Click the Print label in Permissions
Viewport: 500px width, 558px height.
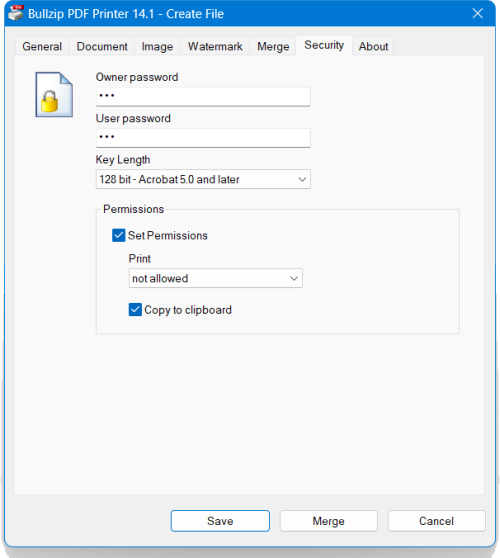[x=140, y=259]
